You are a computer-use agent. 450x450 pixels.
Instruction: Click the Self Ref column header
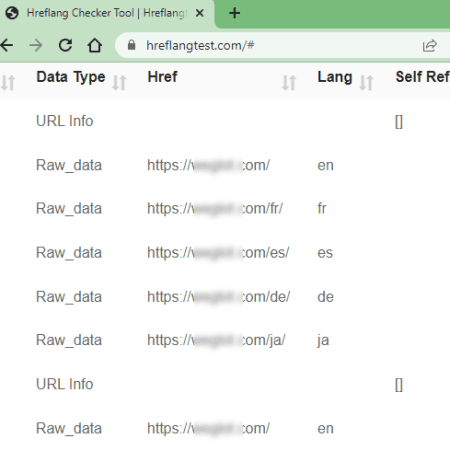[x=422, y=77]
